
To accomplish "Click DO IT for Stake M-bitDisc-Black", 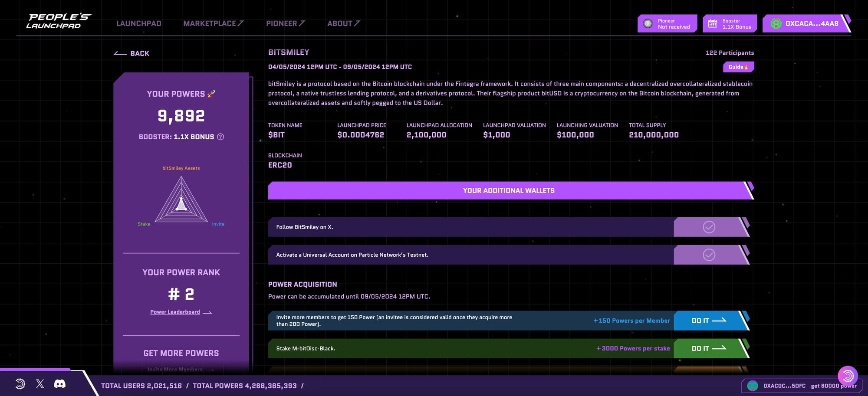I will (711, 348).
